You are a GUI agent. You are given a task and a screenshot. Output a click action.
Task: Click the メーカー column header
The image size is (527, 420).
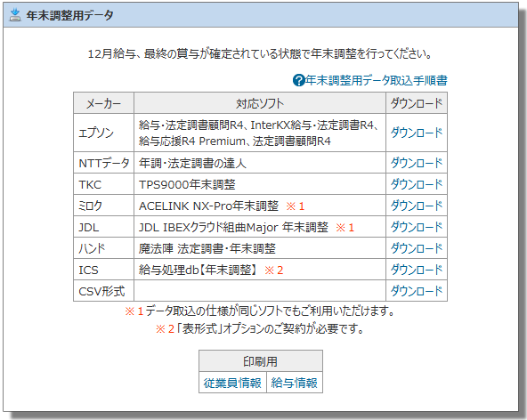[x=103, y=103]
